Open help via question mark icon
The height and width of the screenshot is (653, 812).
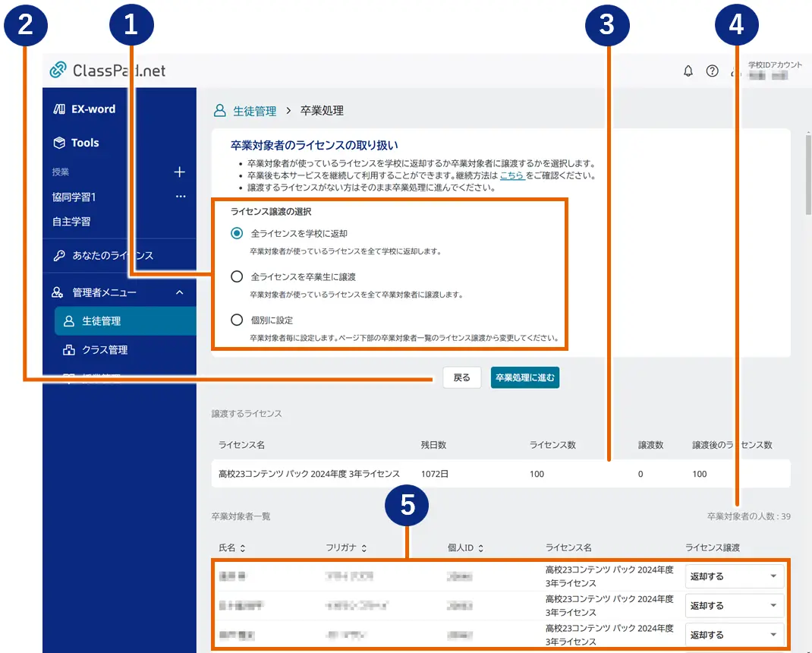point(712,71)
